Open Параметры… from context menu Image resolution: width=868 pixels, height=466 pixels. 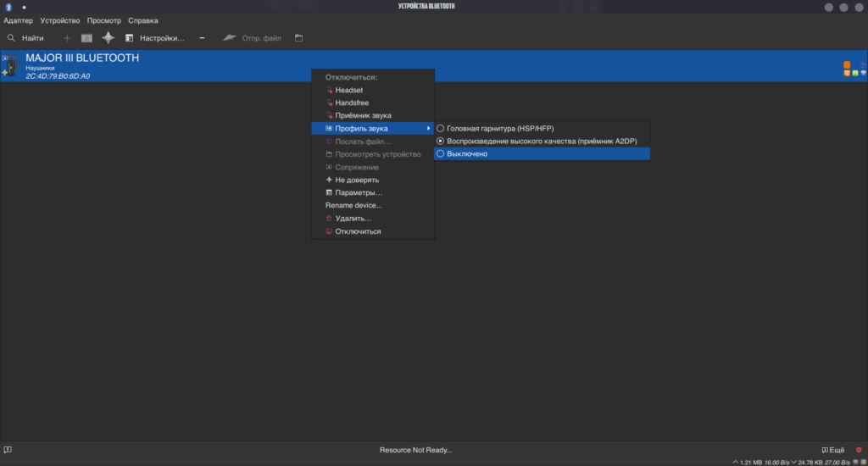tap(373, 192)
